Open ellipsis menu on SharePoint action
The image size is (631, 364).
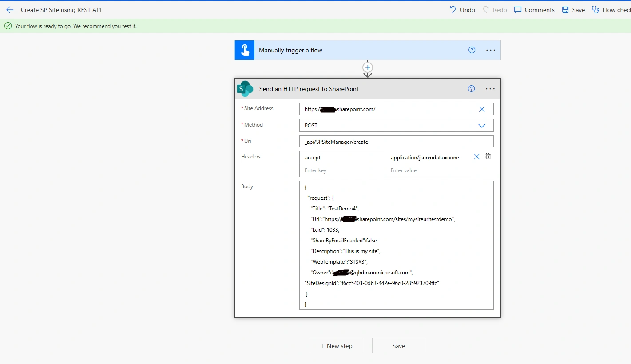click(490, 89)
